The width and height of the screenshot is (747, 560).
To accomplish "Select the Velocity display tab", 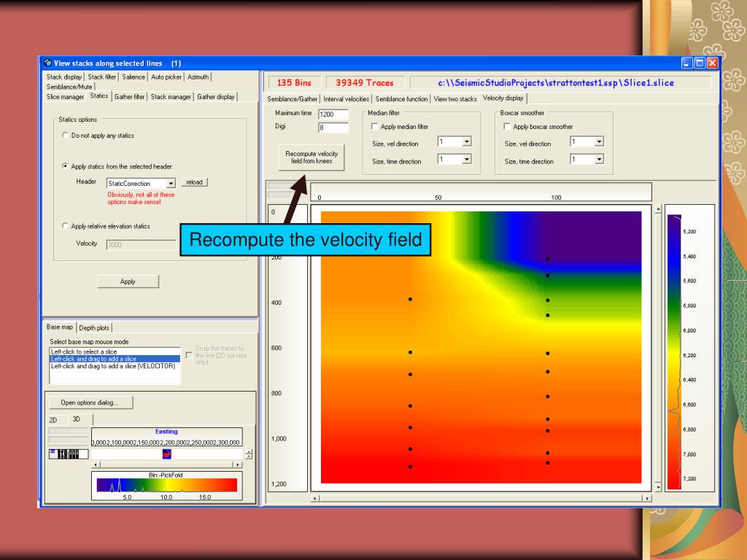I will point(503,98).
